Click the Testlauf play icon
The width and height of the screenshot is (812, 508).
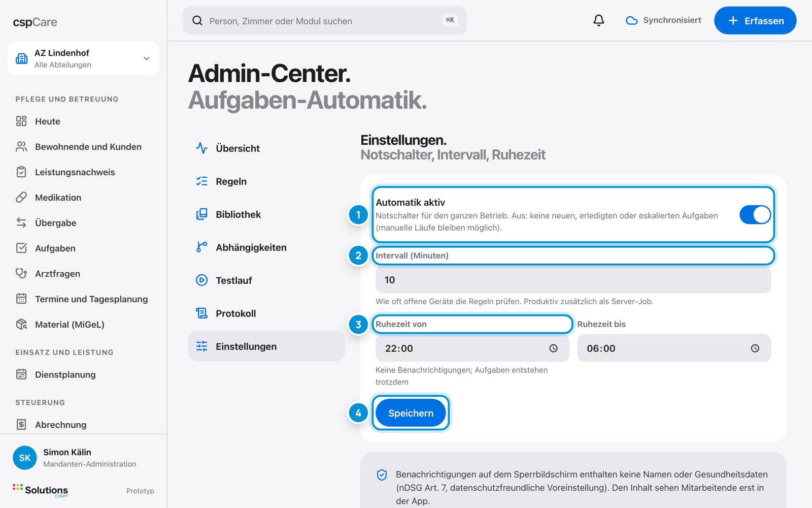(202, 280)
